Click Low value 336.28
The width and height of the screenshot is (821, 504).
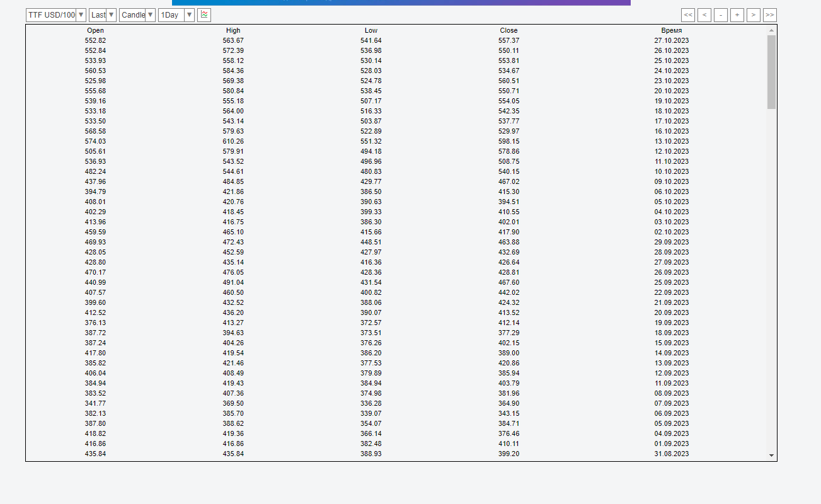pos(371,403)
